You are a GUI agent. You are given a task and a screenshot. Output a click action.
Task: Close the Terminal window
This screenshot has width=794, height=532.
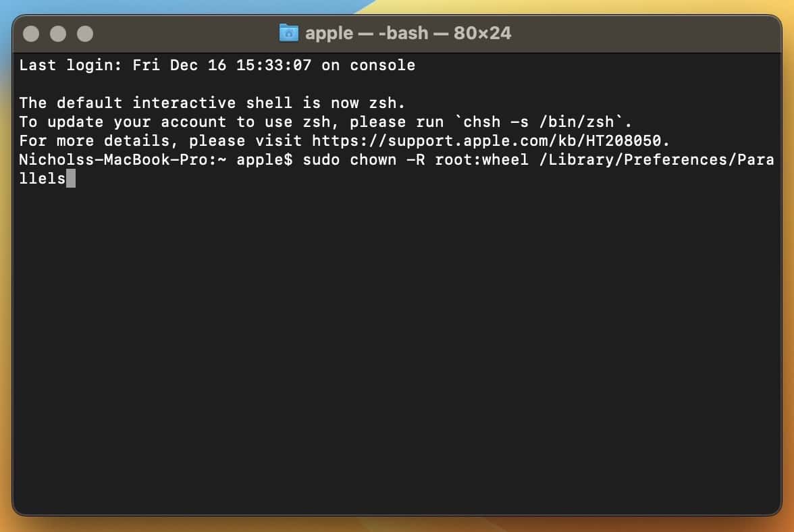[x=31, y=33]
